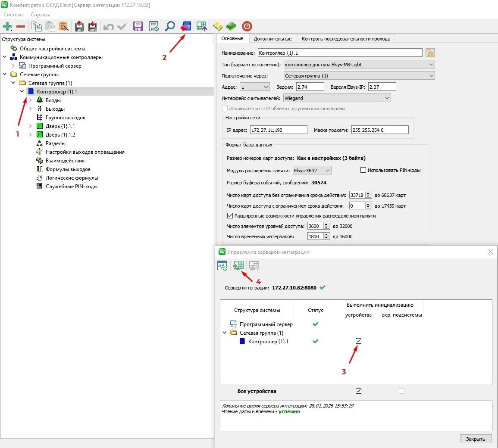Open the magnifier search tool
Screen dimensions: 498x448
[170, 26]
